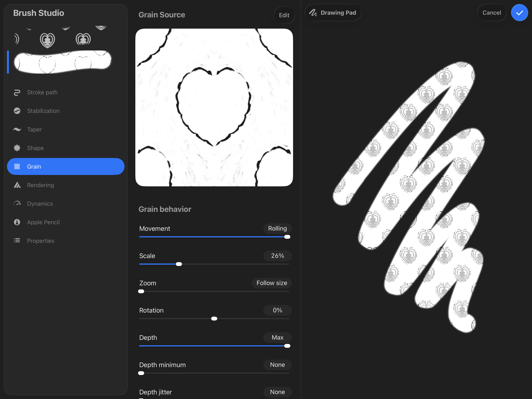The width and height of the screenshot is (532, 399).
Task: Click the Zoom Follow size value
Action: (272, 283)
